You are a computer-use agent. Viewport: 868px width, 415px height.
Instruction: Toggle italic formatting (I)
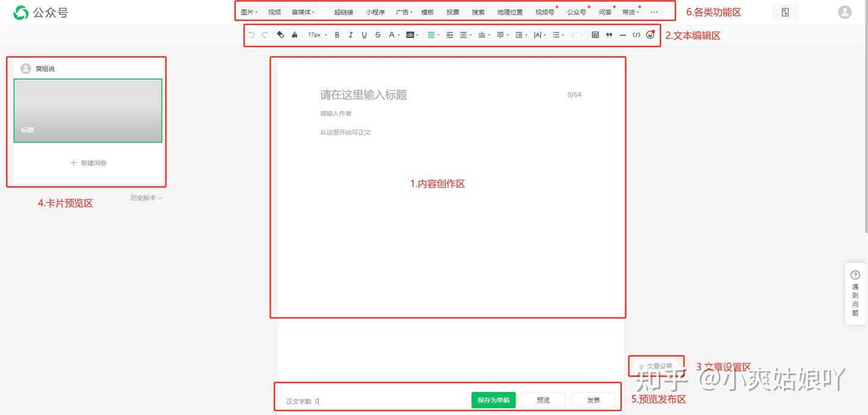tap(351, 35)
